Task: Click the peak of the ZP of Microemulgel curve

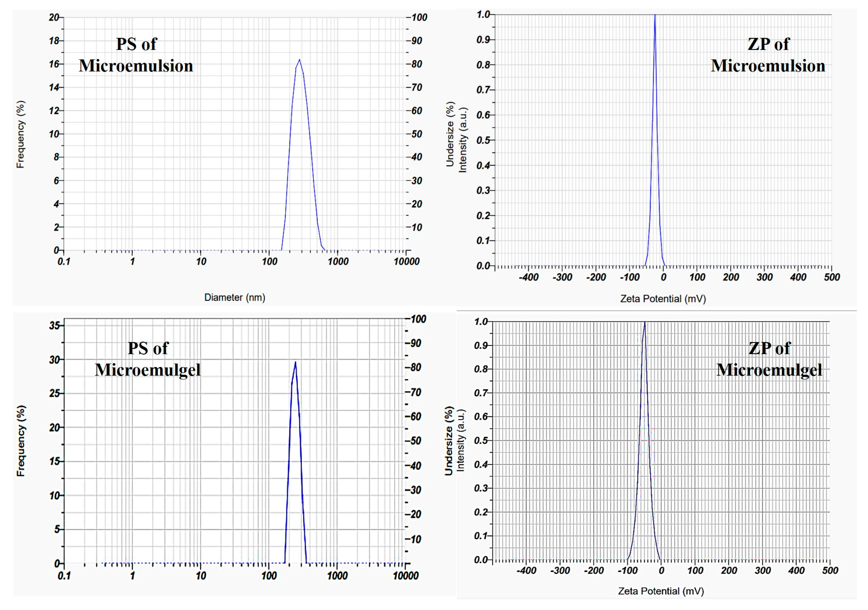Action: [x=644, y=322]
